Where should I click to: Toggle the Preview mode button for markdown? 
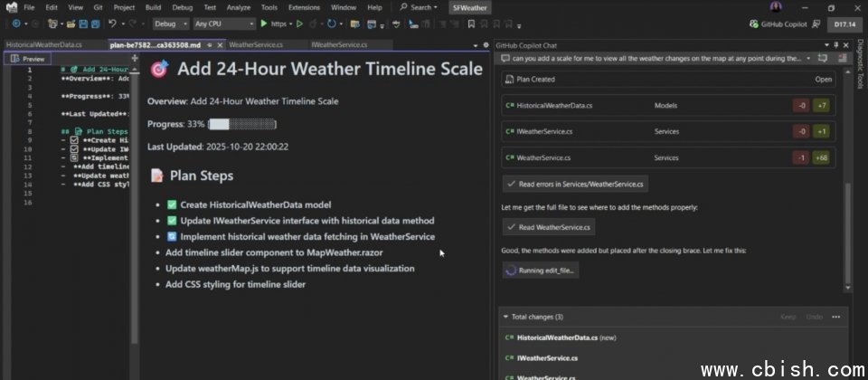(25, 58)
